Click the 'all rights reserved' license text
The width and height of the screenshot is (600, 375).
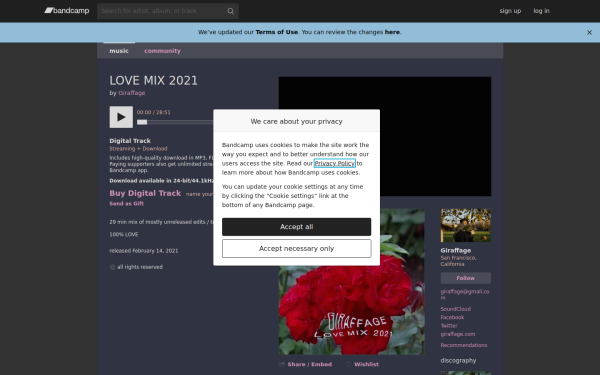(x=140, y=267)
